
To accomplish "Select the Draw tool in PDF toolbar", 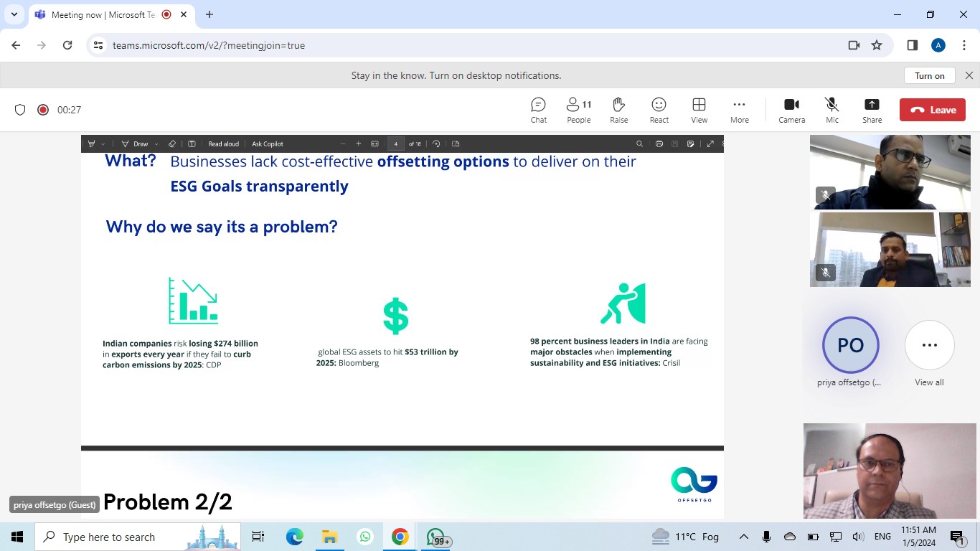I will (x=135, y=143).
